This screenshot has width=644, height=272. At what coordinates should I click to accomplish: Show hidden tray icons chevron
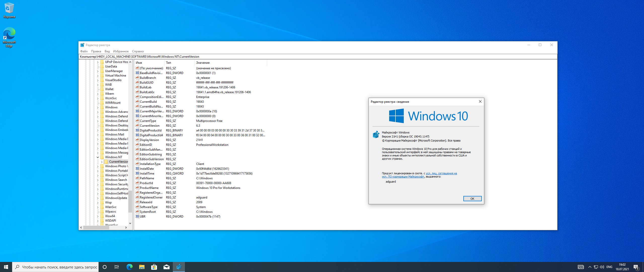(x=590, y=267)
